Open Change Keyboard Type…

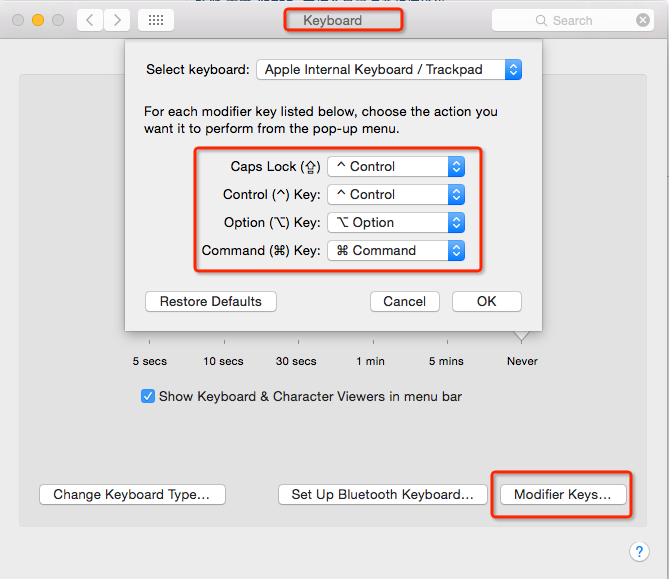coord(132,495)
